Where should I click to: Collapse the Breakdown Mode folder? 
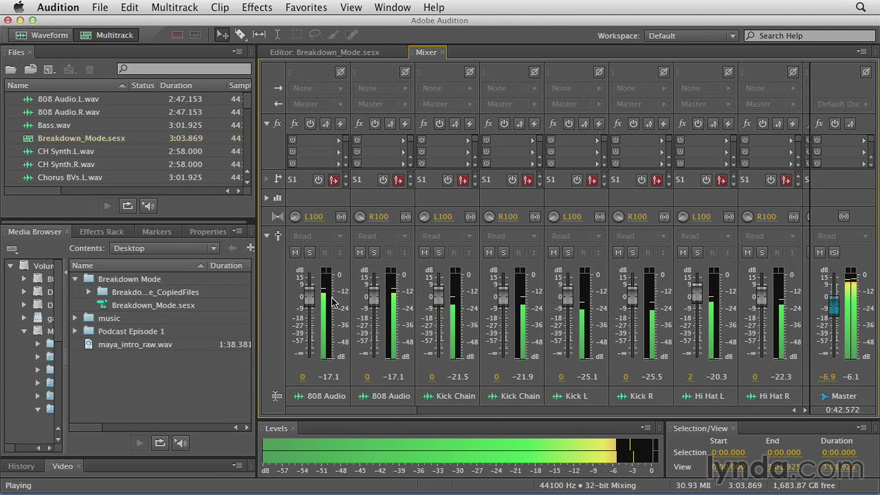tap(75, 278)
